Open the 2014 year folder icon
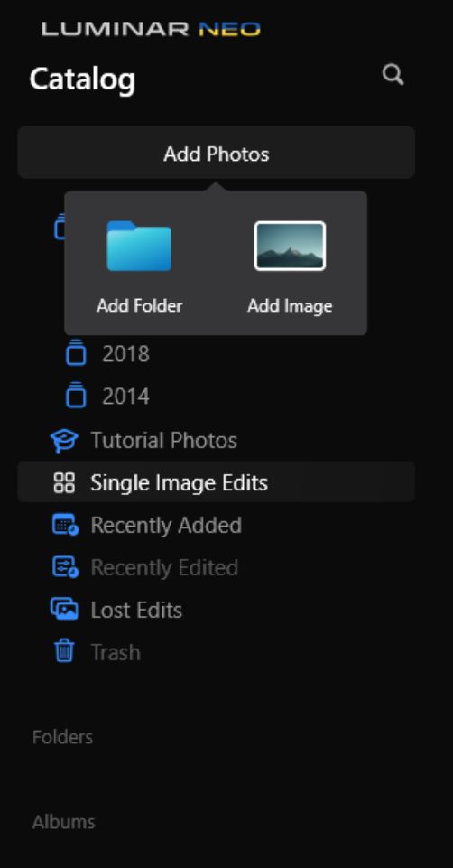 pyautogui.click(x=76, y=396)
